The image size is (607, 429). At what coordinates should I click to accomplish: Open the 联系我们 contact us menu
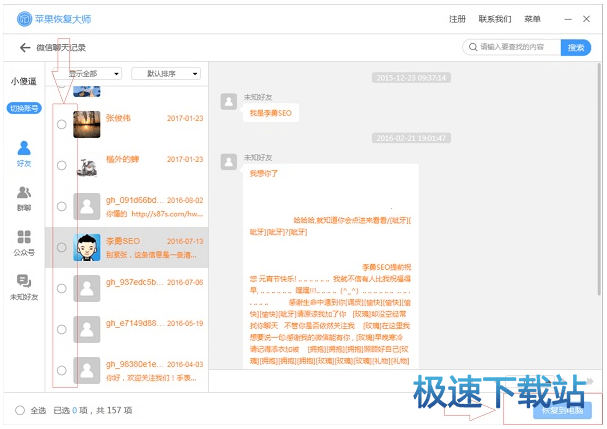[495, 19]
